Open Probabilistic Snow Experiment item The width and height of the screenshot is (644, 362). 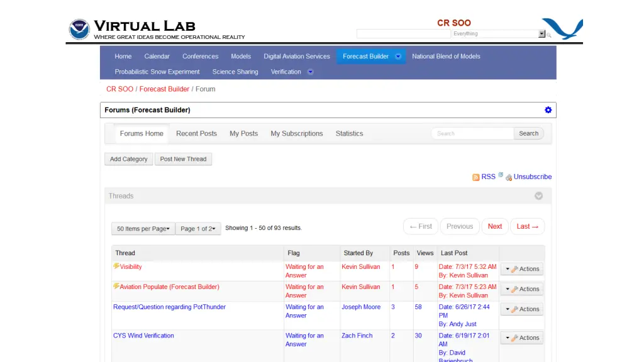tap(157, 72)
